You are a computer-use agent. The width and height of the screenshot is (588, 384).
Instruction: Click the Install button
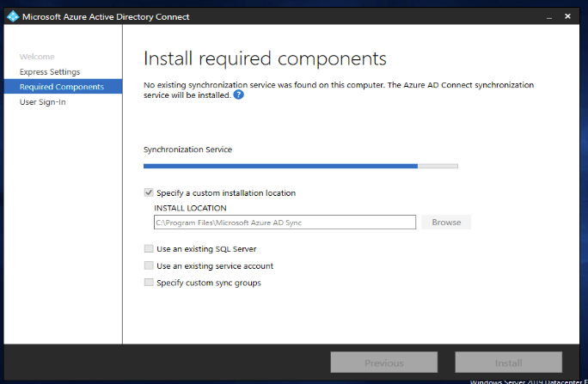[x=509, y=363]
